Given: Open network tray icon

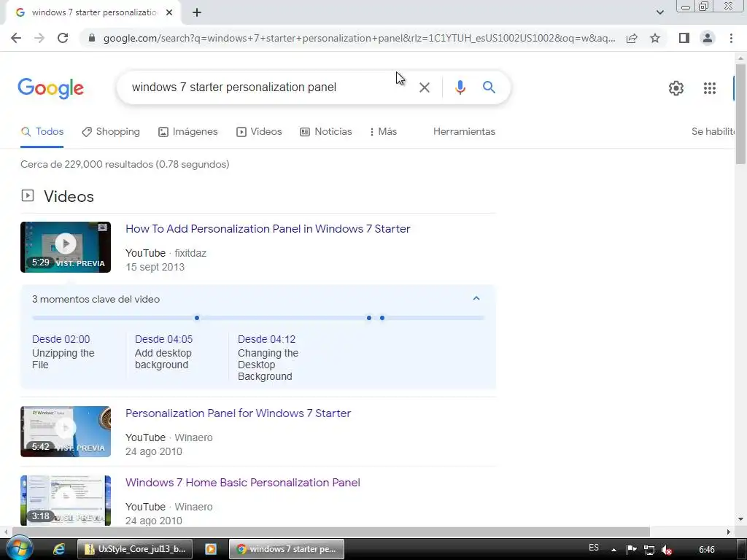Looking at the screenshot, I should coord(649,550).
